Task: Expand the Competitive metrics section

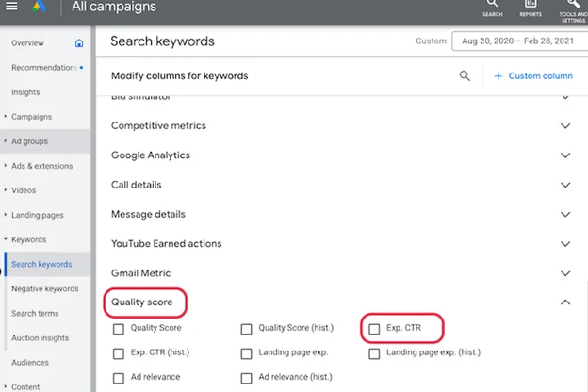Action: (x=565, y=125)
